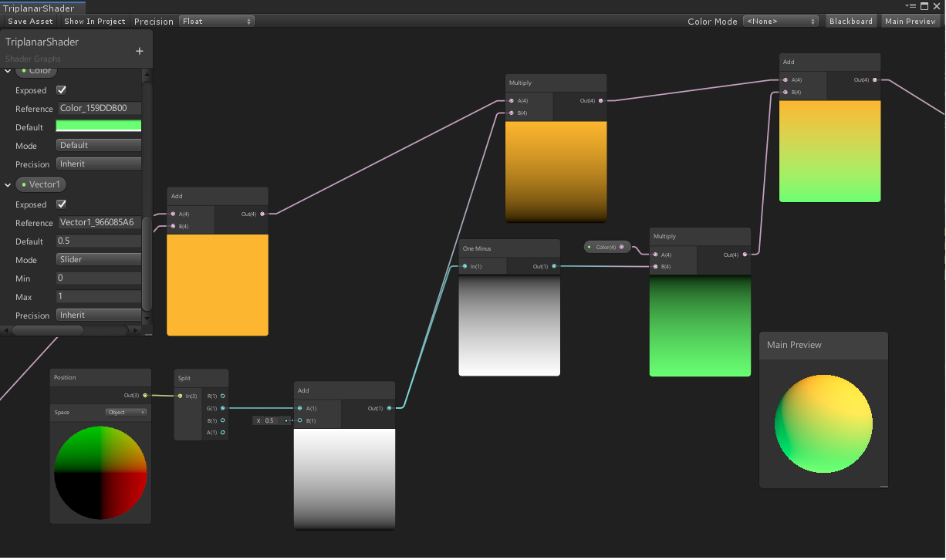Click the Blackboard scroll down arrow
Image resolution: width=946 pixels, height=560 pixels.
click(147, 320)
